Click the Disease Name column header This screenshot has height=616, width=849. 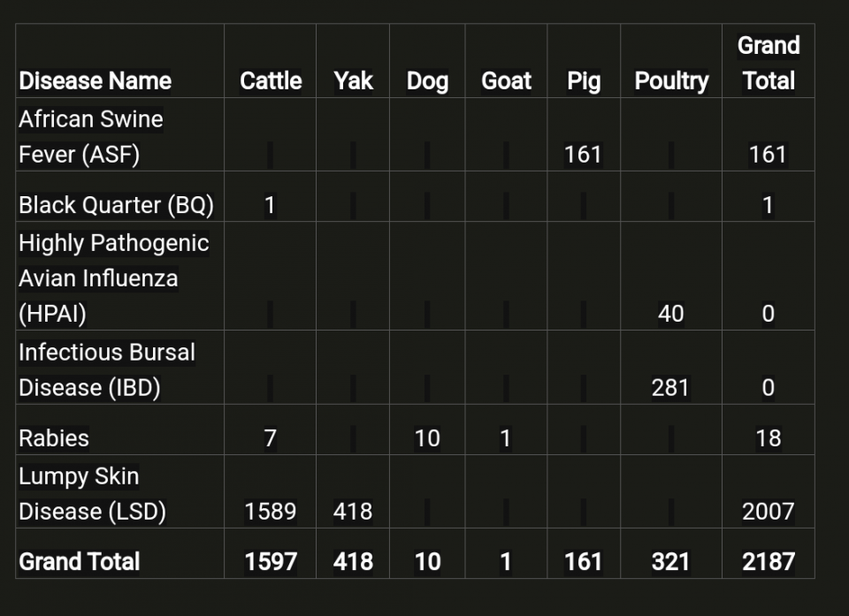click(95, 81)
